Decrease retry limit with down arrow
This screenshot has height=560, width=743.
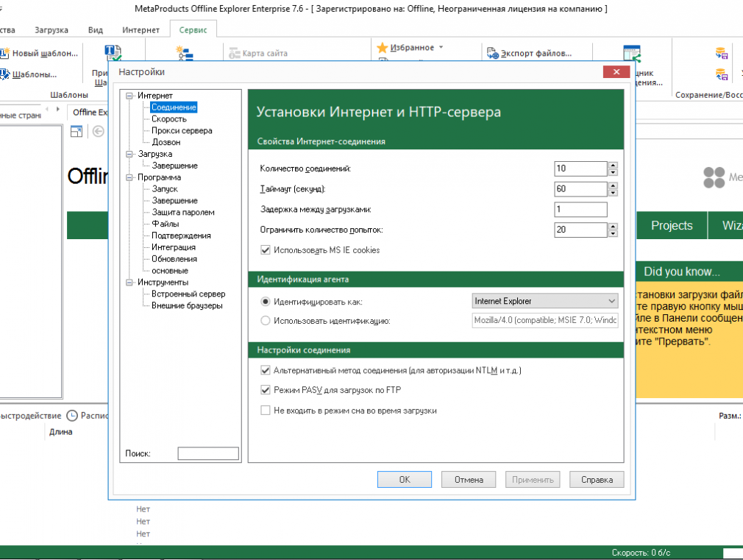[x=614, y=233]
